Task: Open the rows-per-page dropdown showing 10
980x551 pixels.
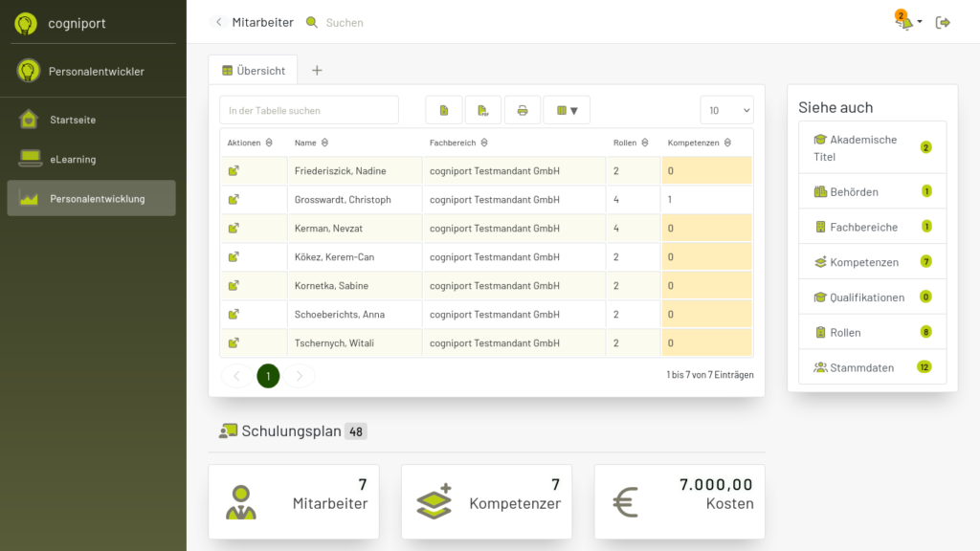Action: pos(726,110)
